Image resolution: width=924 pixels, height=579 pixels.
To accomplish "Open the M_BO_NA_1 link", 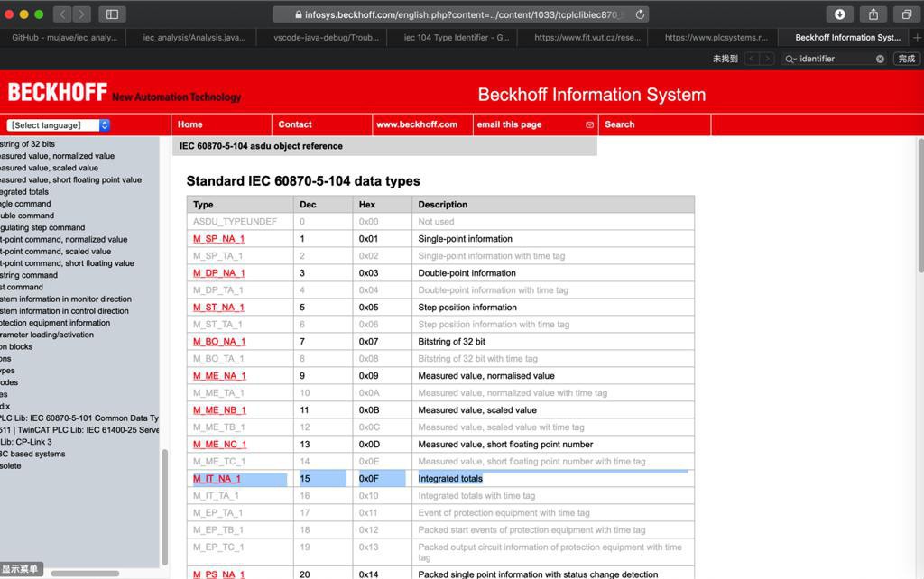I will 219,341.
